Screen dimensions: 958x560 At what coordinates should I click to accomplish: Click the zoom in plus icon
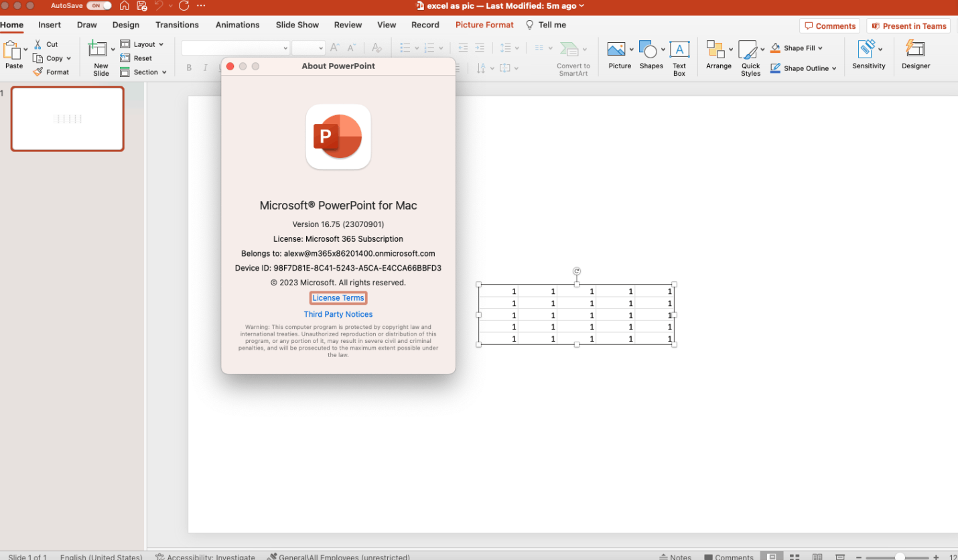[x=936, y=557]
